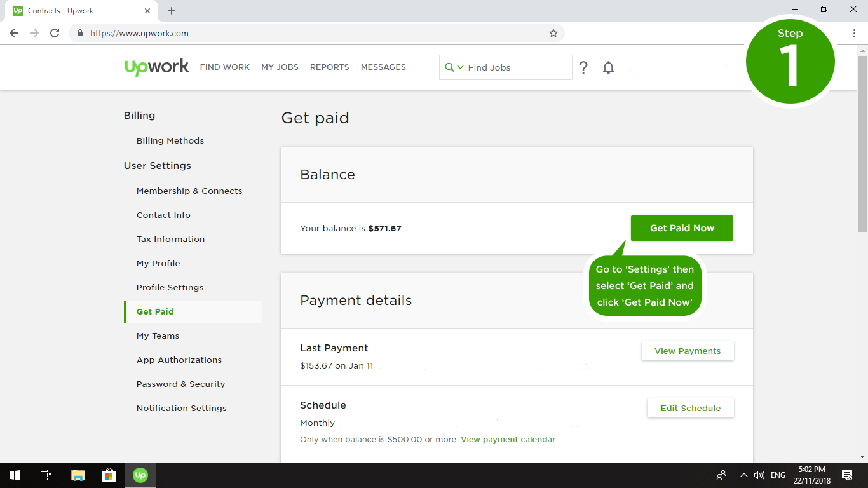
Task: Bookmark page with star icon
Action: point(553,33)
